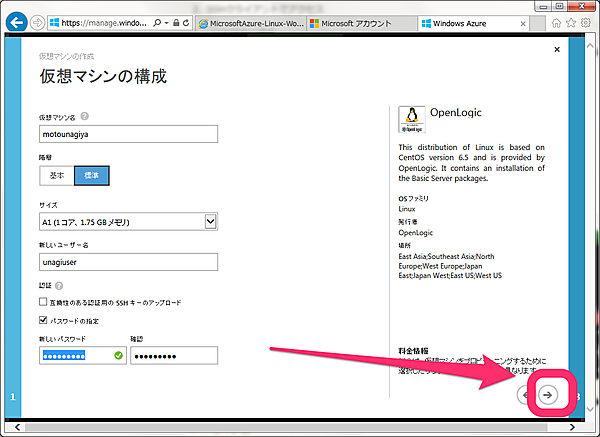Screen dimensions: 600x437
Task: Click the refresh icon in address bar
Action: click(186, 23)
